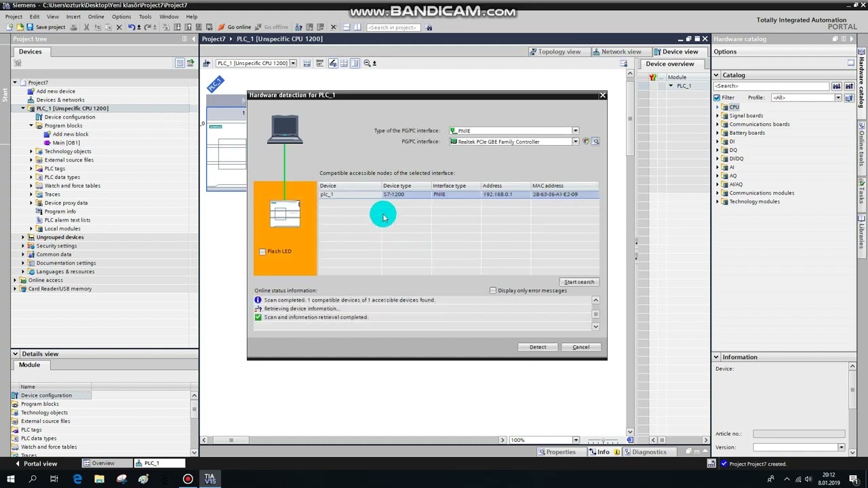868x488 pixels.
Task: Open File Explorer from the taskbar
Action: tap(99, 479)
